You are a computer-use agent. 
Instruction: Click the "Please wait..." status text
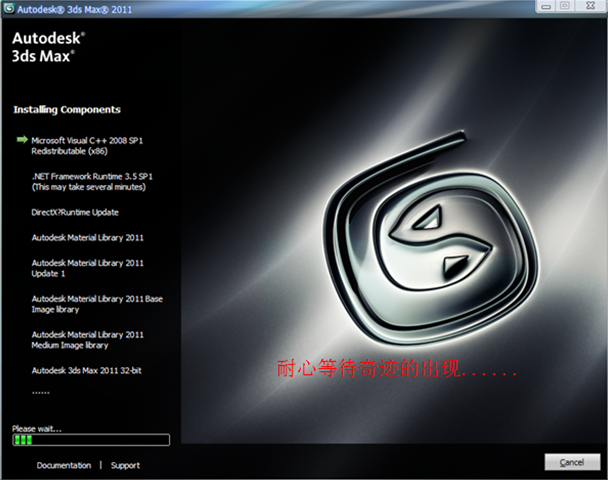pos(37,428)
